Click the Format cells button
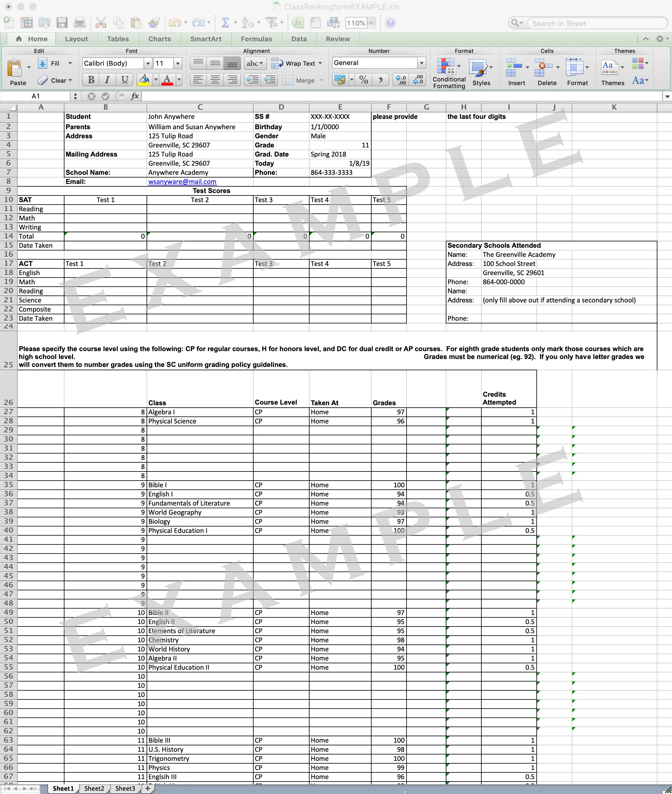 click(x=577, y=72)
